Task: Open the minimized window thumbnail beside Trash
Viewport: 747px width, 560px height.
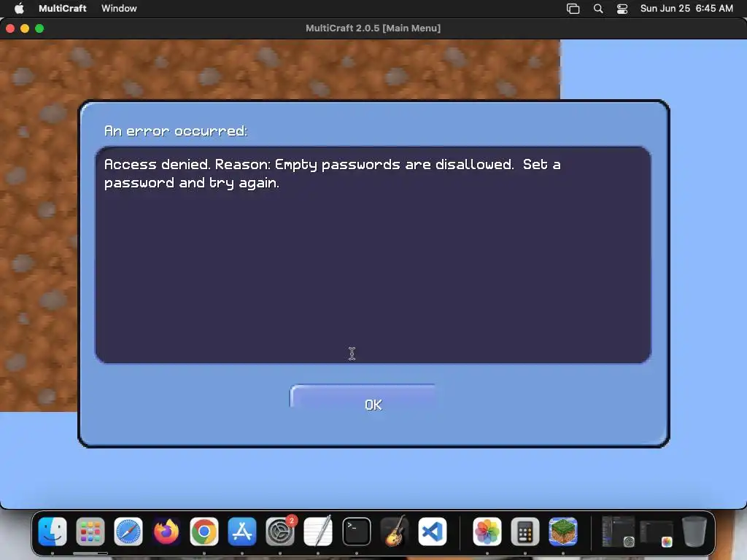Action: [657, 533]
